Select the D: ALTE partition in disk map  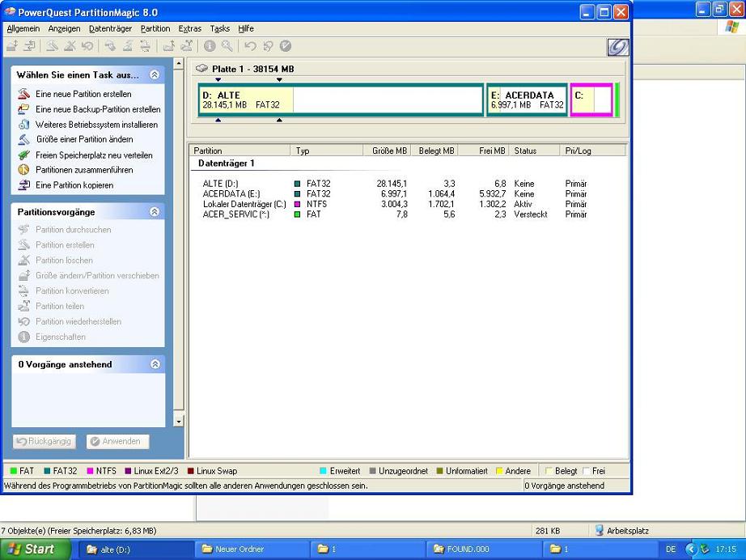[341, 100]
